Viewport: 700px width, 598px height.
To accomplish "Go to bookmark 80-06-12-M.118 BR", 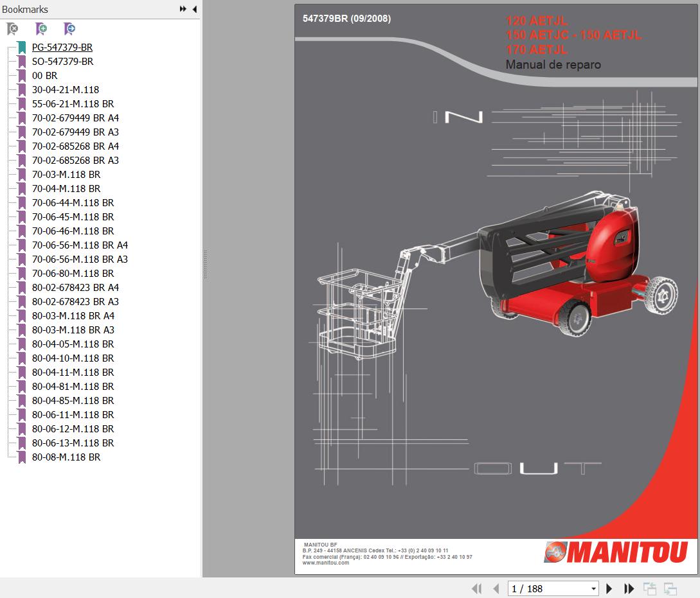I will (73, 429).
